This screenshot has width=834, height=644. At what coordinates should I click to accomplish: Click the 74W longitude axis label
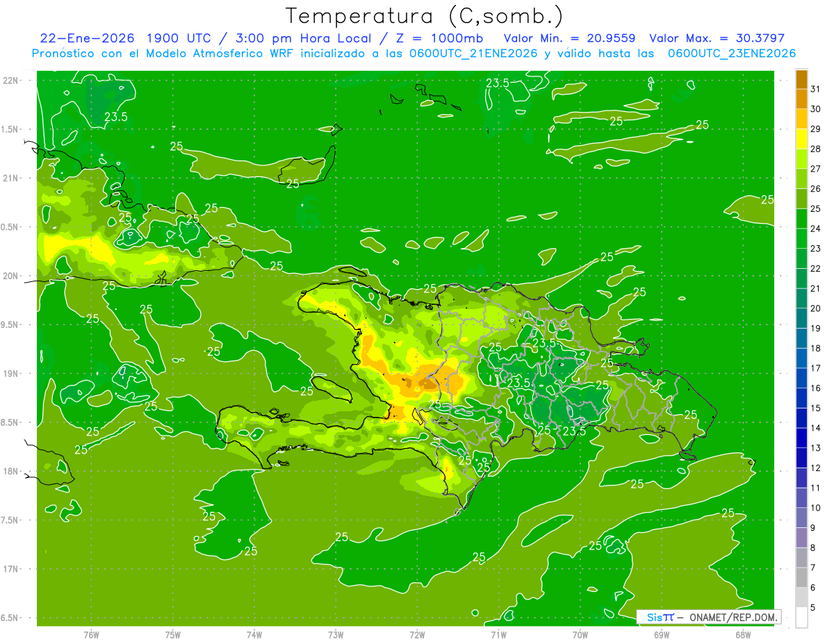pos(254,634)
